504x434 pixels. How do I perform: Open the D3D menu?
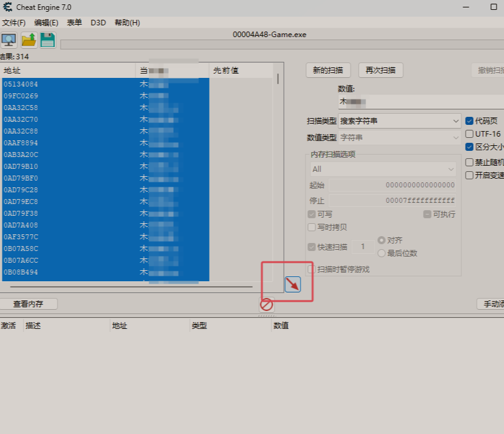point(98,23)
